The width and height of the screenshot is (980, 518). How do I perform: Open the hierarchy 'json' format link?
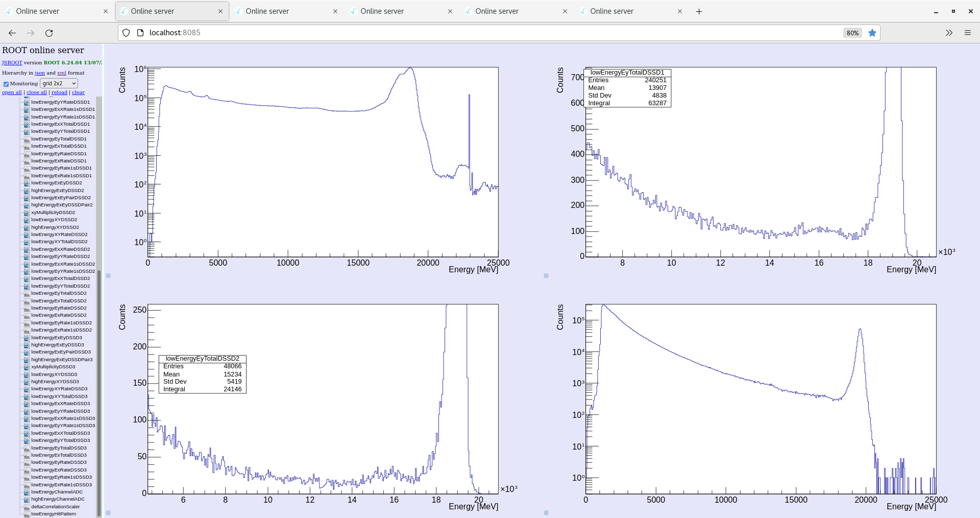pyautogui.click(x=40, y=73)
